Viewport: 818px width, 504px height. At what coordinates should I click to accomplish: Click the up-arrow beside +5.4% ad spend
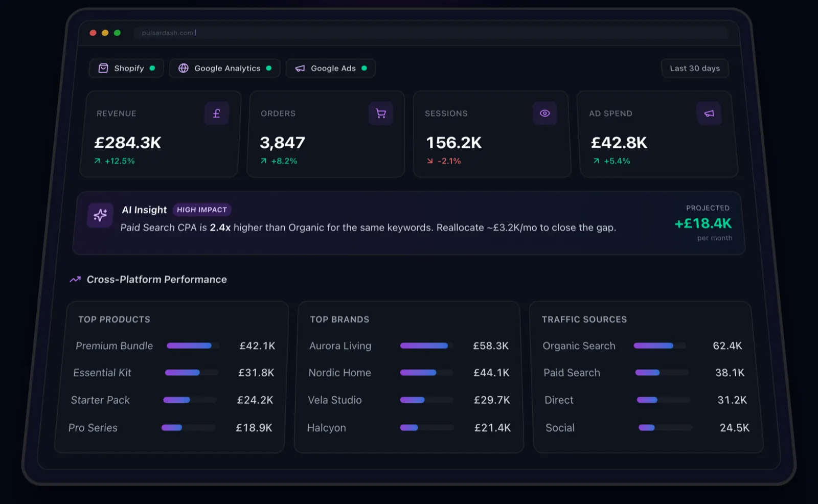[x=596, y=161]
